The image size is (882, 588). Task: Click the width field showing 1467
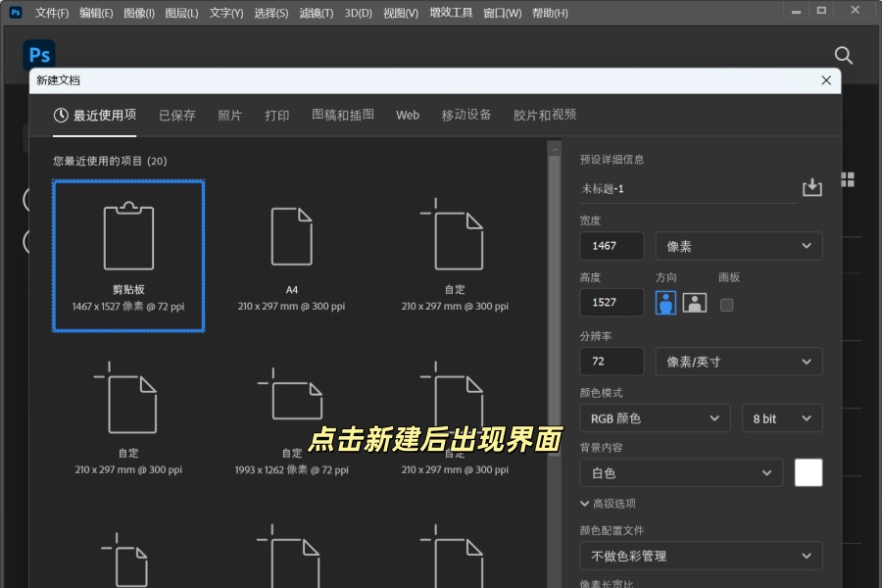[612, 246]
